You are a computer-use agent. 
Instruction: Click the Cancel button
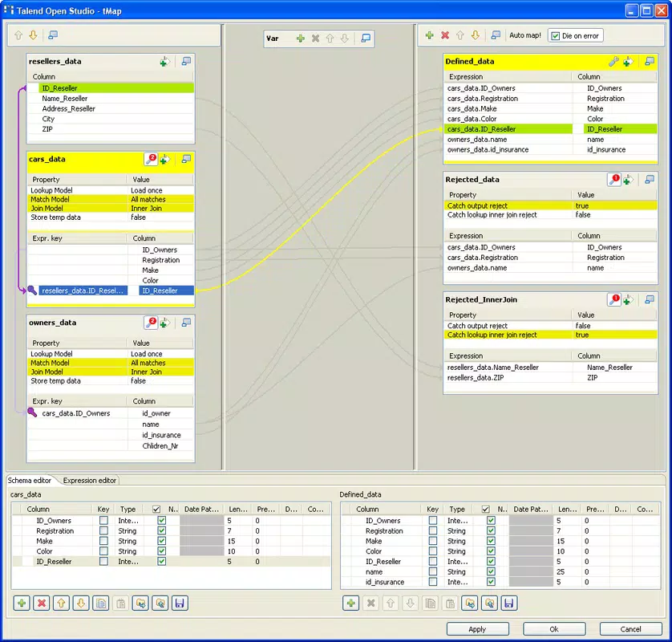(x=631, y=629)
